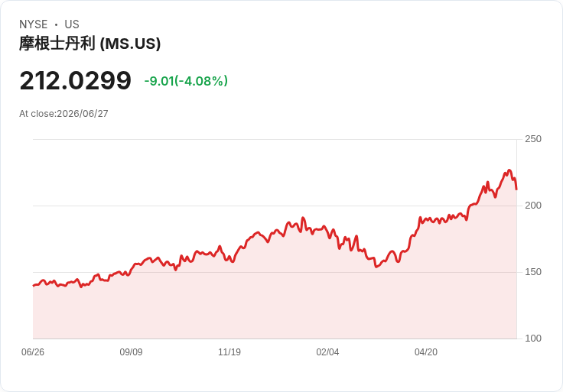
Task: Click the NYSE exchange label
Action: pos(34,24)
